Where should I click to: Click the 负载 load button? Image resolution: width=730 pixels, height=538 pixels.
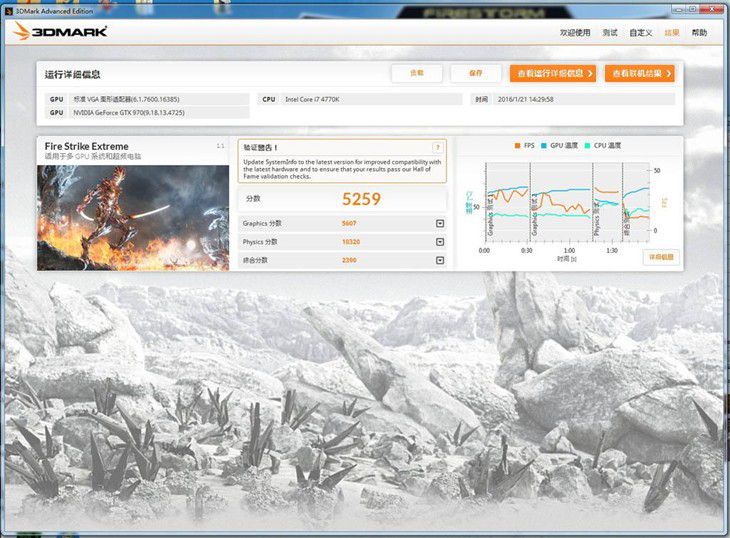(x=417, y=73)
